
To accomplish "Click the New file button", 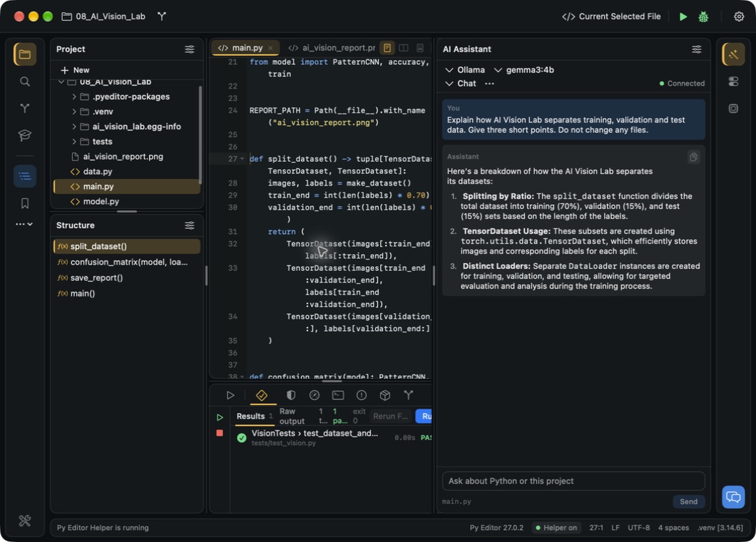I will (75, 70).
